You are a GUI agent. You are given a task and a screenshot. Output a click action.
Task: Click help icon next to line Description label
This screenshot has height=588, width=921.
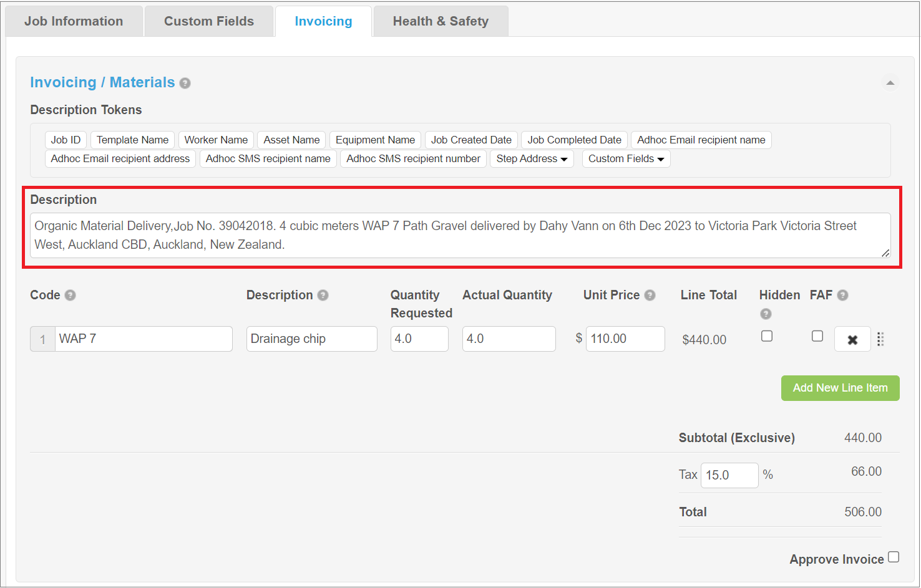tap(323, 295)
